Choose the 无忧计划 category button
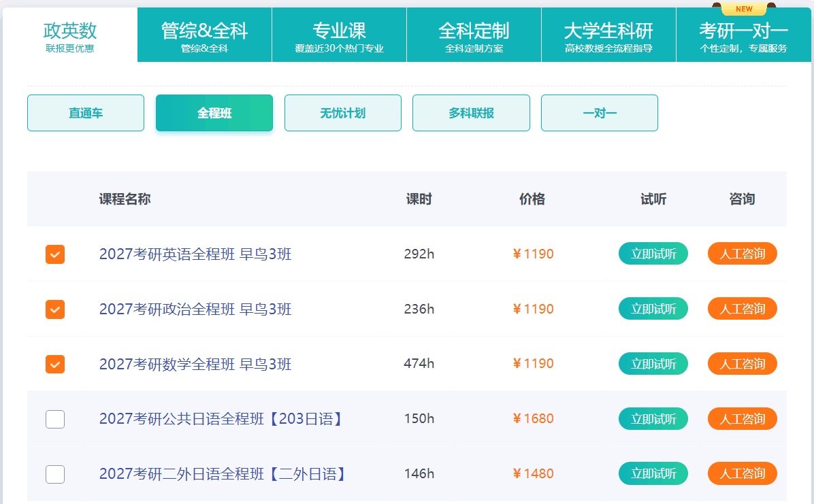 343,113
